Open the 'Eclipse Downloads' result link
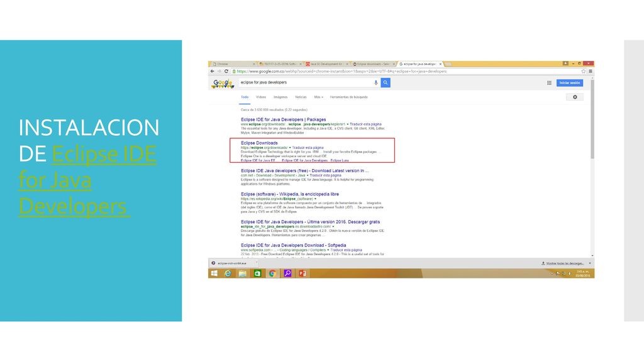 click(259, 143)
